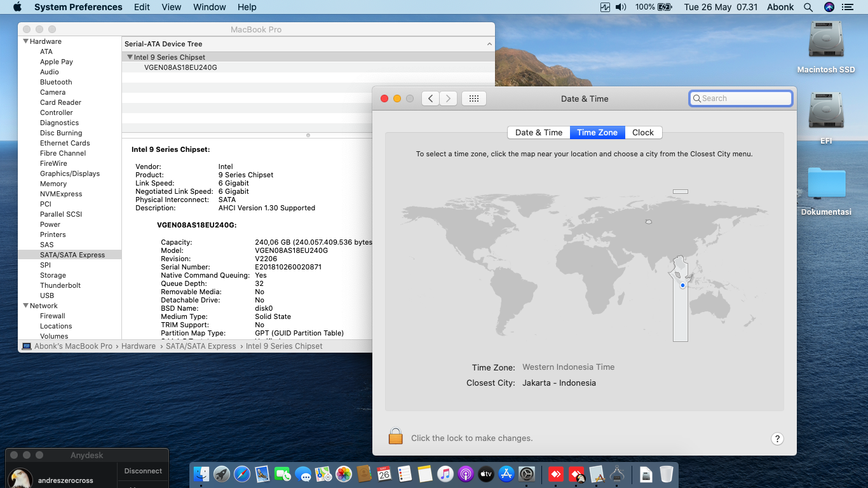Select USB in the hardware list
The width and height of the screenshot is (868, 488).
tap(47, 295)
